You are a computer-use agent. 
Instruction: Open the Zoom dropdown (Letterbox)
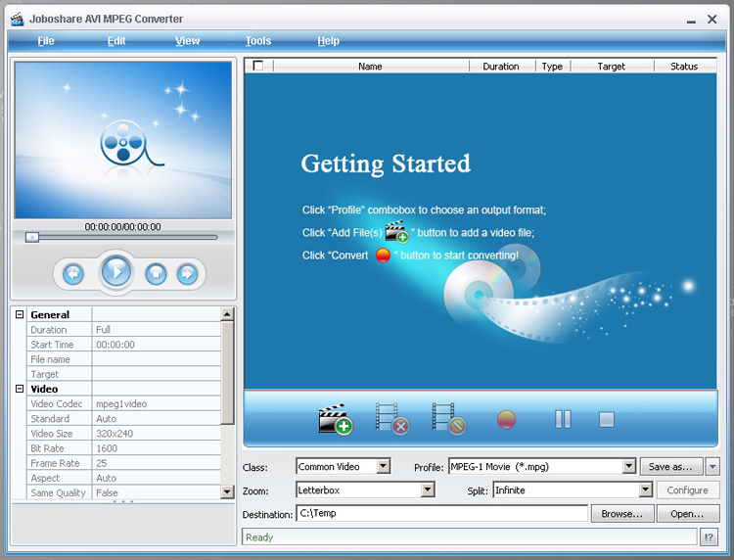point(428,490)
